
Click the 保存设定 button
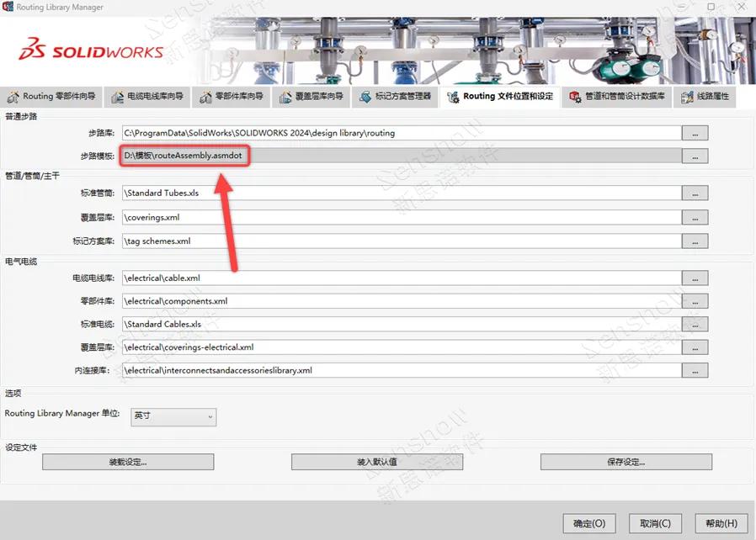point(626,462)
